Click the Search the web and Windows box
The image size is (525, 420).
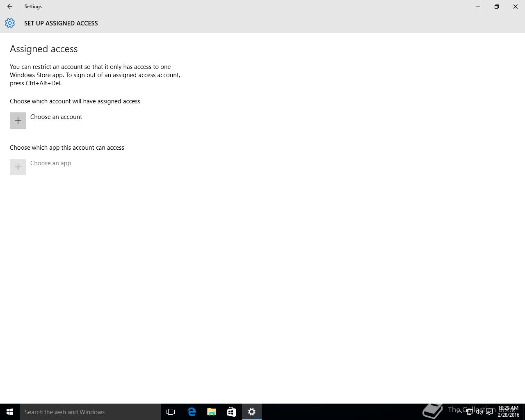coord(90,412)
